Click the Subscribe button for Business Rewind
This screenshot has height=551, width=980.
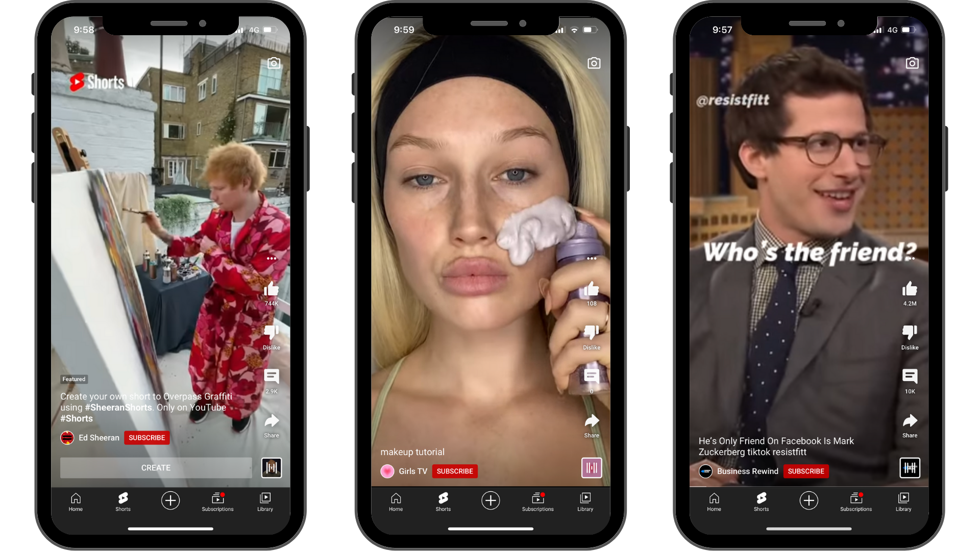tap(805, 471)
